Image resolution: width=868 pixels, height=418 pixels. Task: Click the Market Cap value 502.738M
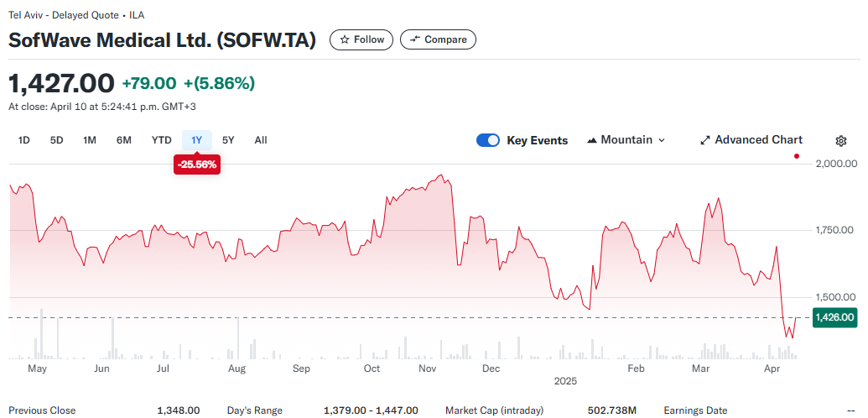[611, 410]
